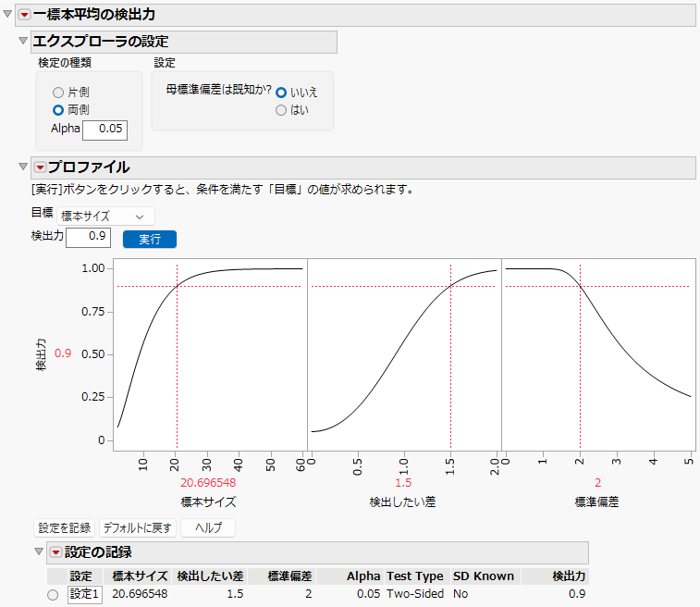700x607 pixels.
Task: Open red triangle menu for 一標本平均の検出力
Action: (x=25, y=15)
